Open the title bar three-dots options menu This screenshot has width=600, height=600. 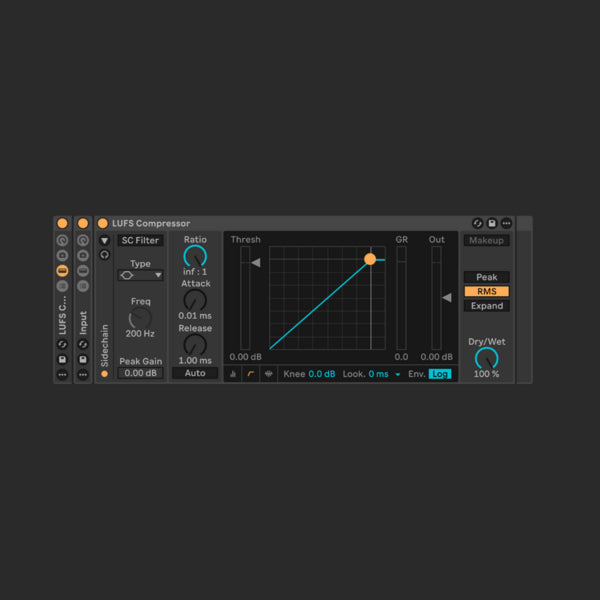[x=507, y=223]
